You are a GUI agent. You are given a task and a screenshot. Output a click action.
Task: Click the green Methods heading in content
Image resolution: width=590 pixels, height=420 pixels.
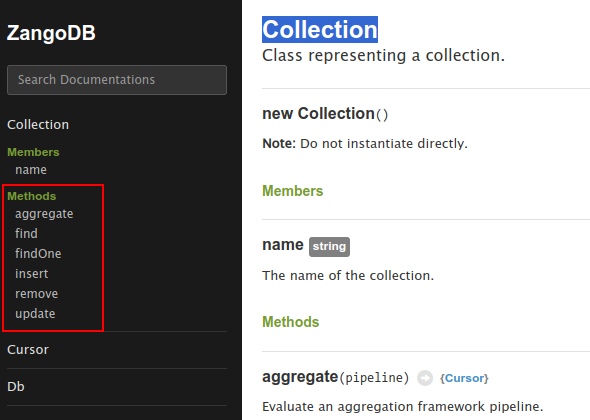[x=290, y=322]
